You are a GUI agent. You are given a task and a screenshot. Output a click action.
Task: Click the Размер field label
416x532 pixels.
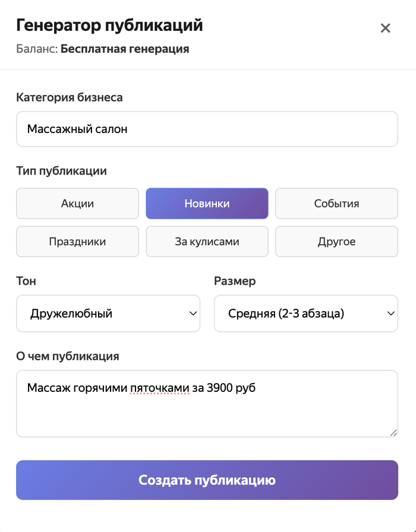click(x=235, y=281)
